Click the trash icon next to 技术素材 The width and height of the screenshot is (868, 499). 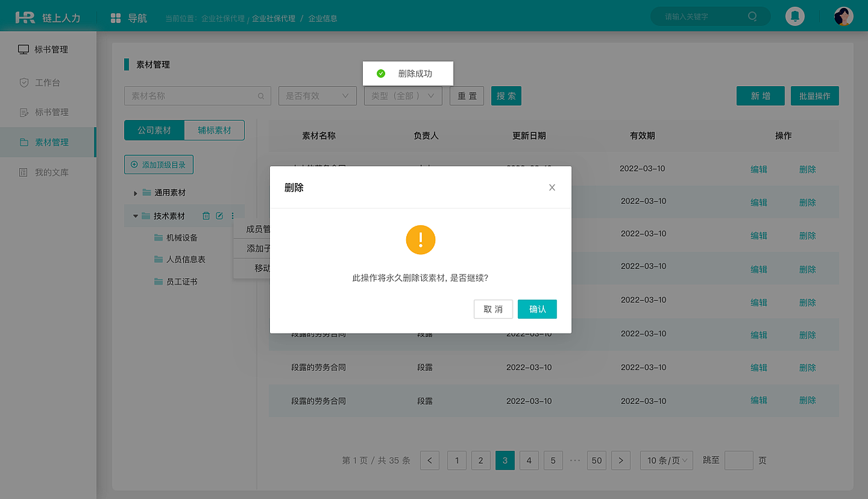click(x=207, y=215)
